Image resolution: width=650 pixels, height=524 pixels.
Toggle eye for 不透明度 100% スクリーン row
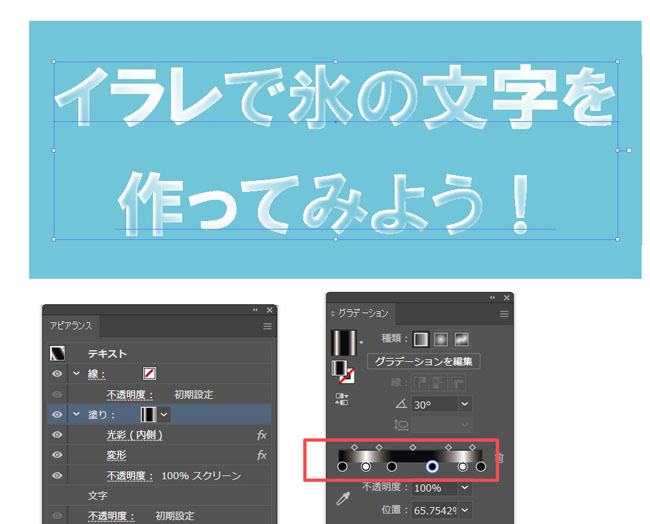click(57, 475)
